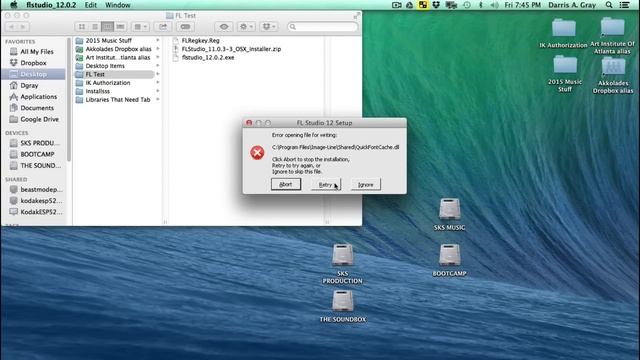
Task: Go forward in Finder window
Action: pyautogui.click(x=23, y=27)
